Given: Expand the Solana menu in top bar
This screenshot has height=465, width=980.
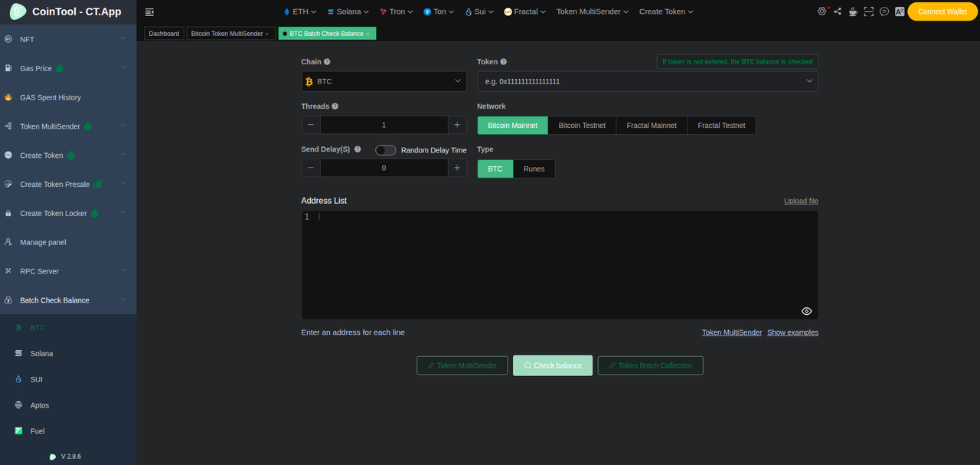Looking at the screenshot, I should (x=348, y=11).
